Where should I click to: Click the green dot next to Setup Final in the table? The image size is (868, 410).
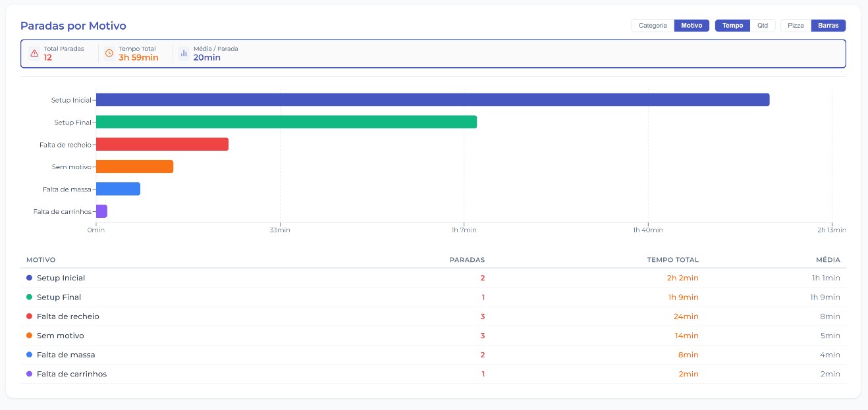pyautogui.click(x=29, y=297)
